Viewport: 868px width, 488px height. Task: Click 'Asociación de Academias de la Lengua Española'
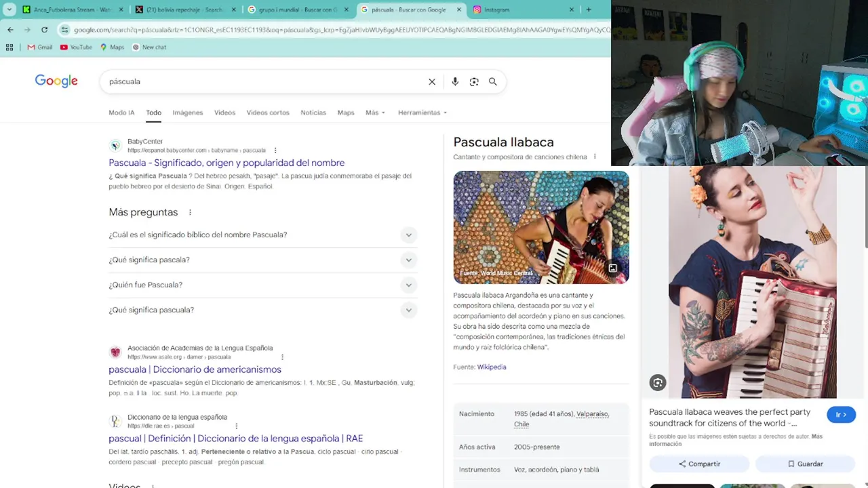[x=200, y=348]
